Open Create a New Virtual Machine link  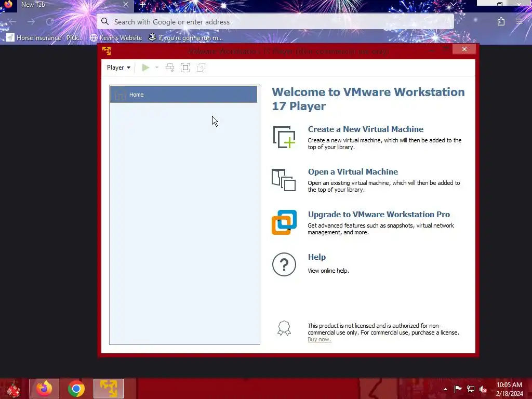click(x=365, y=129)
